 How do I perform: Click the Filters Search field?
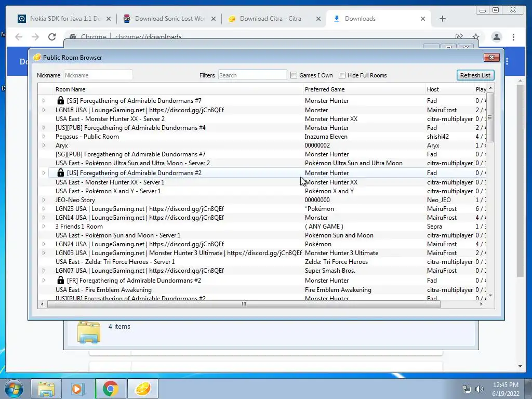[252, 75]
